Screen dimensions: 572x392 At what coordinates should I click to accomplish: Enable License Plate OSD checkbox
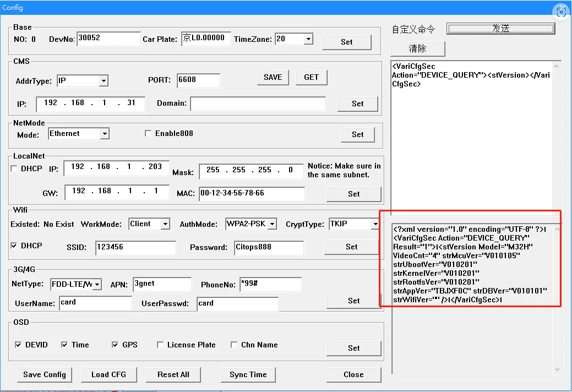(160, 345)
